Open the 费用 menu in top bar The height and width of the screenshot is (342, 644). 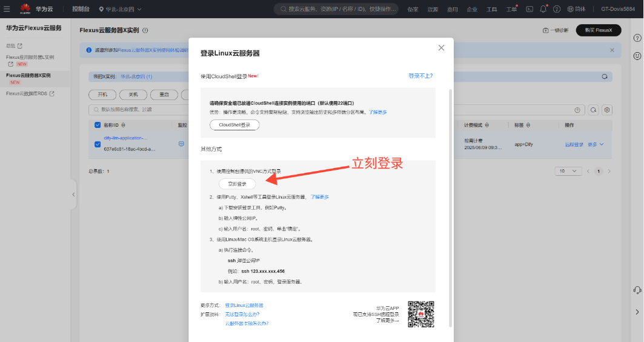[x=452, y=9]
